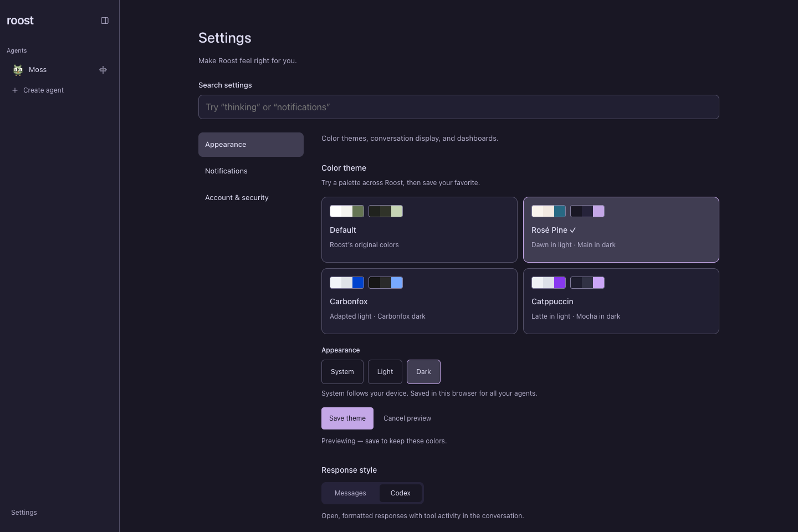Focus the Search settings input field
This screenshot has width=798, height=532.
pyautogui.click(x=459, y=107)
